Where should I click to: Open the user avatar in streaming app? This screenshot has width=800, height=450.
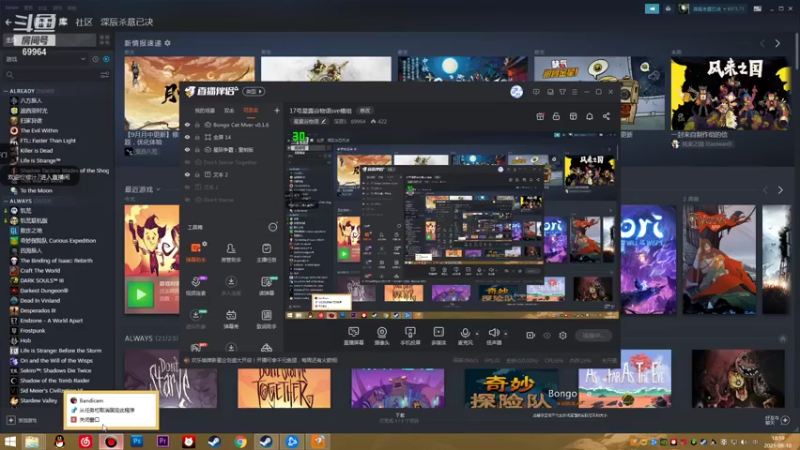coord(516,92)
